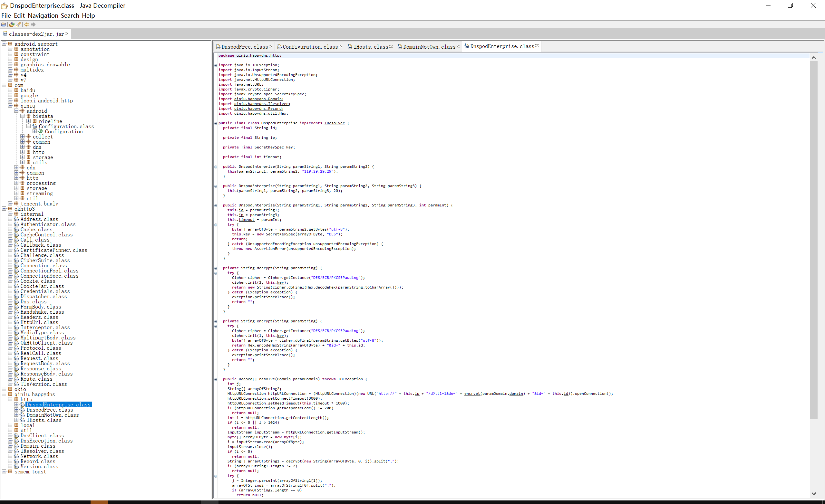Viewport: 825px width, 504px height.
Task: Open the Navigation menu
Action: coord(43,15)
